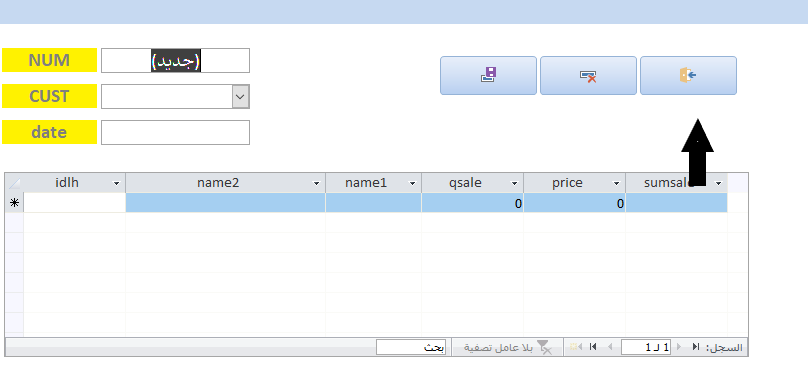Open the qsale column filter dropdown
This screenshot has height=380, width=808.
[x=514, y=183]
